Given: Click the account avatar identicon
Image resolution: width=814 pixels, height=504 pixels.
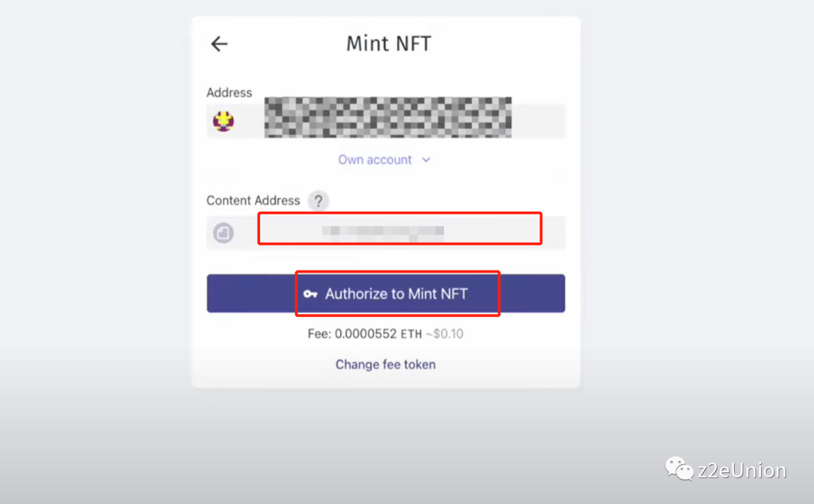Looking at the screenshot, I should pyautogui.click(x=223, y=121).
